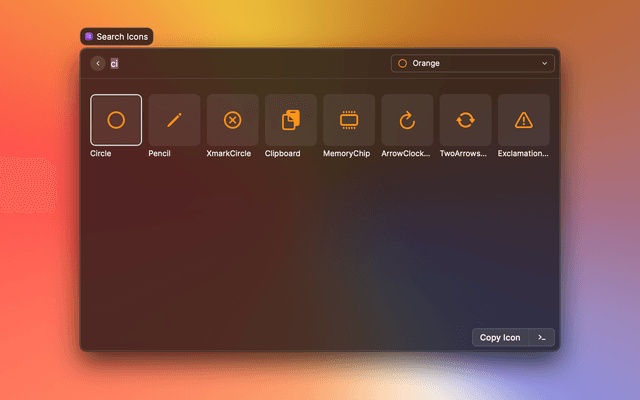Expand color list via dropdown chevron
The width and height of the screenshot is (640, 400).
coord(545,63)
